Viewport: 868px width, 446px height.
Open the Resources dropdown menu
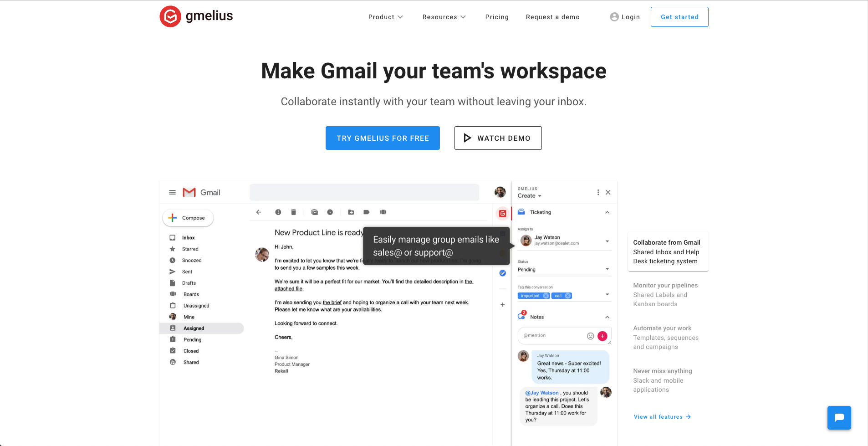coord(444,17)
